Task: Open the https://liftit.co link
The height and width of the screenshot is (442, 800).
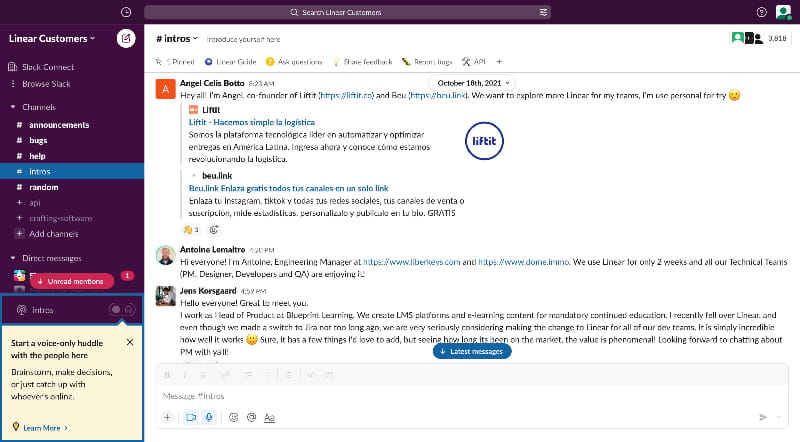Action: pos(347,95)
